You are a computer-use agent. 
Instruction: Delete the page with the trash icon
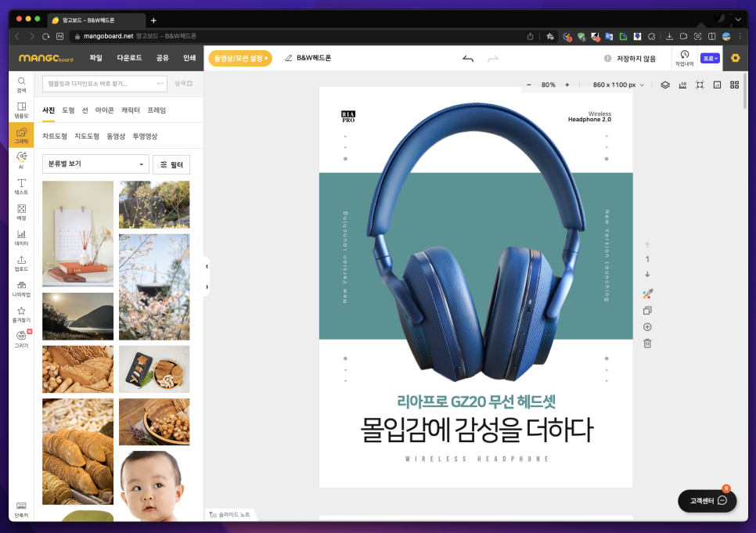click(x=647, y=344)
